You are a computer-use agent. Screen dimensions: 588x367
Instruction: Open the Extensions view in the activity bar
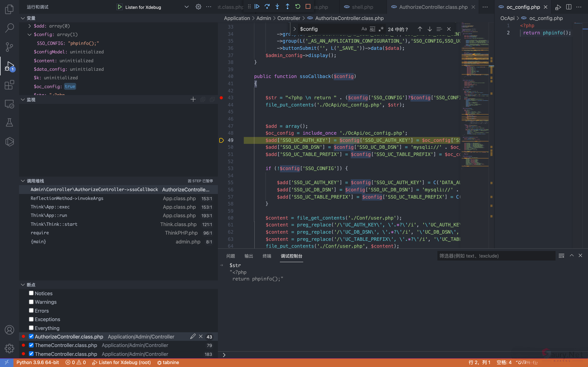click(9, 85)
